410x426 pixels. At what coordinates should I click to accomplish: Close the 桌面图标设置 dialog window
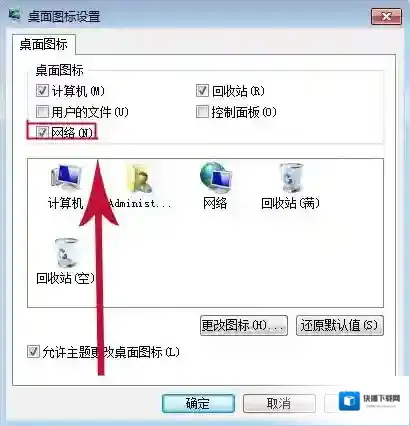point(386,17)
